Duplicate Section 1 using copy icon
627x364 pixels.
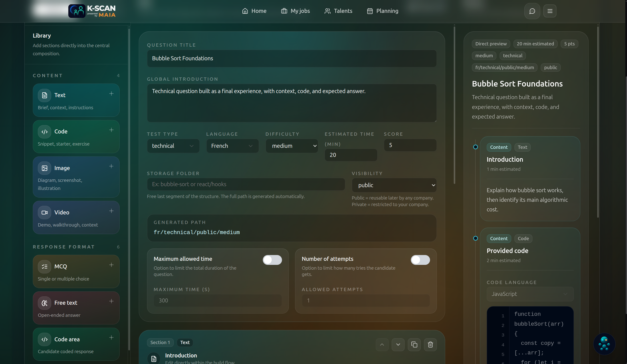pos(414,345)
